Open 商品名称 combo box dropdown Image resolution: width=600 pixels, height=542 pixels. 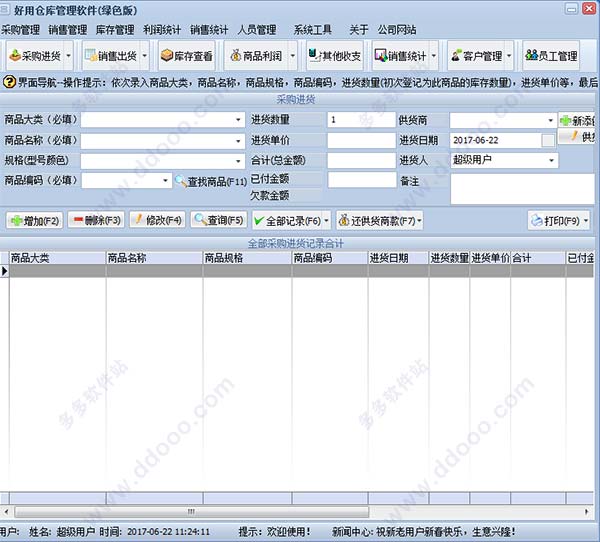click(x=238, y=141)
